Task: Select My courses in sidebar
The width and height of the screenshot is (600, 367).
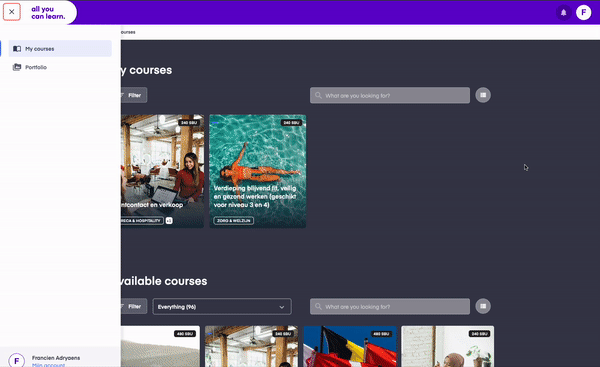Action: pyautogui.click(x=60, y=49)
